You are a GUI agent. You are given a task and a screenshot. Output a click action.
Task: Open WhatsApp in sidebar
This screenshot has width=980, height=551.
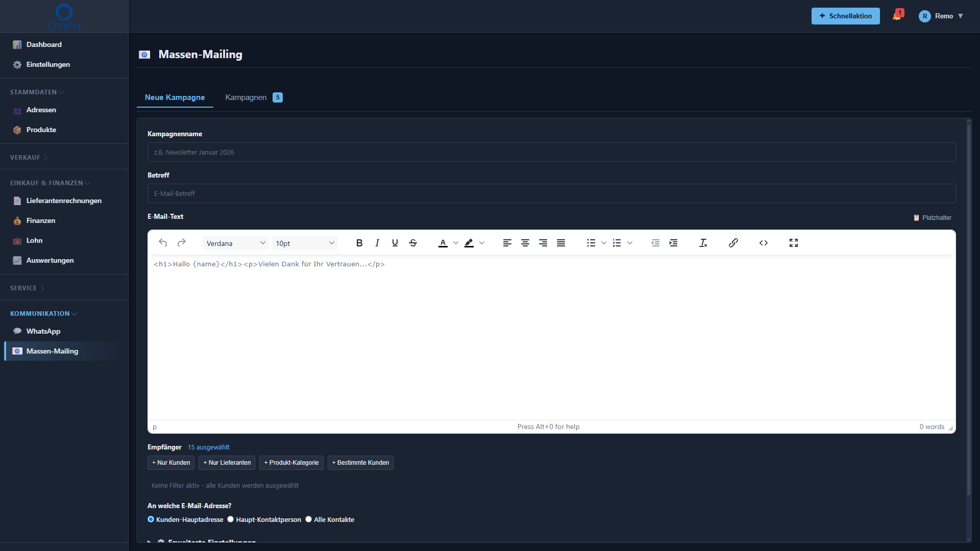point(64,332)
